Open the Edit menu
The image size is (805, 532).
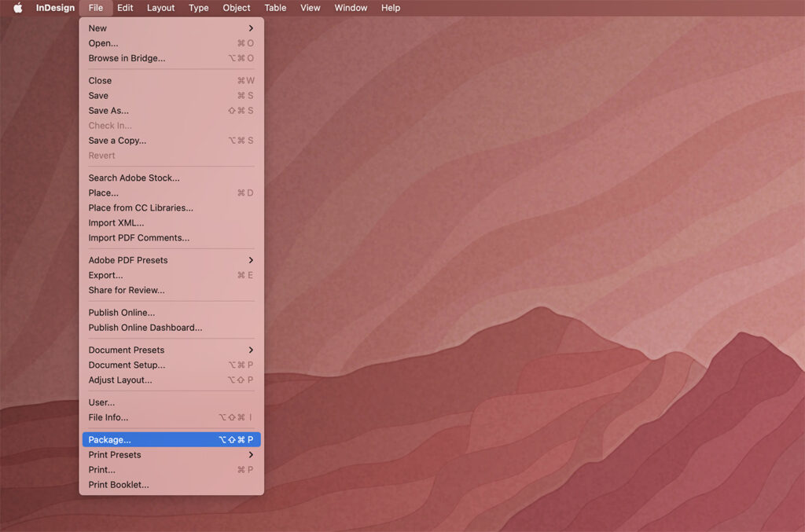pos(125,8)
